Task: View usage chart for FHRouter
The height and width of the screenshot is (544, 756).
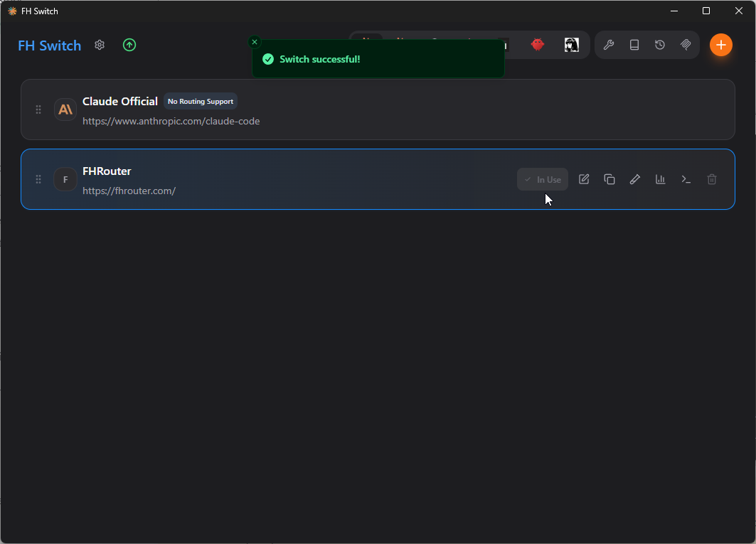Action: [660, 179]
